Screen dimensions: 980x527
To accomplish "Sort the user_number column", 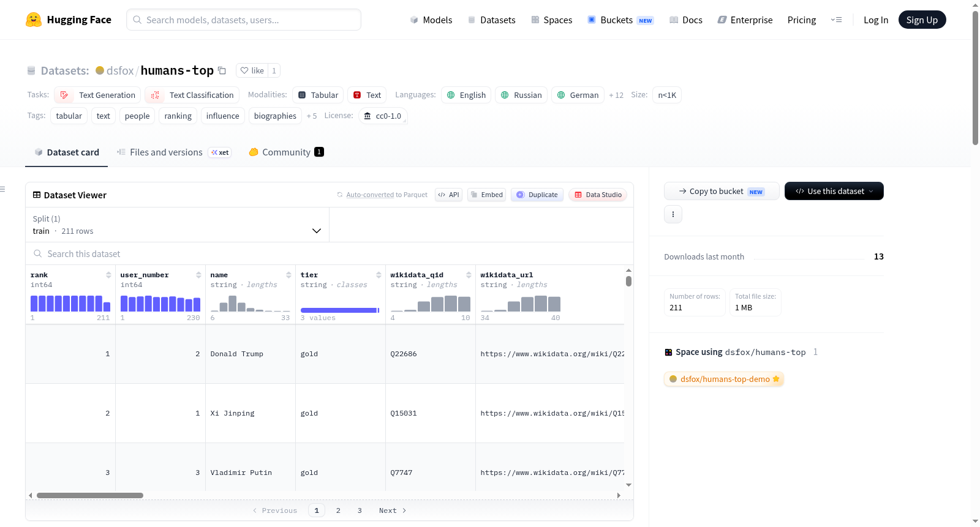I will coord(198,275).
